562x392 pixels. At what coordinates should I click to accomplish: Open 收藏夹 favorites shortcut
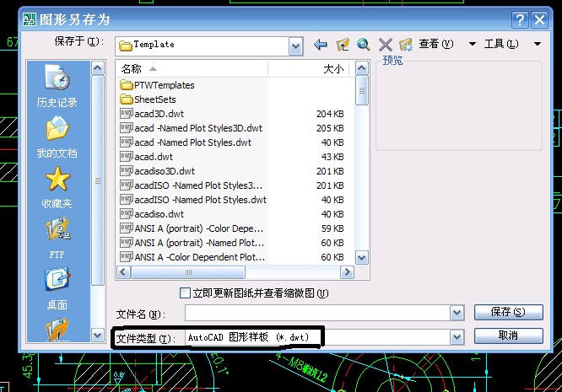tap(57, 188)
